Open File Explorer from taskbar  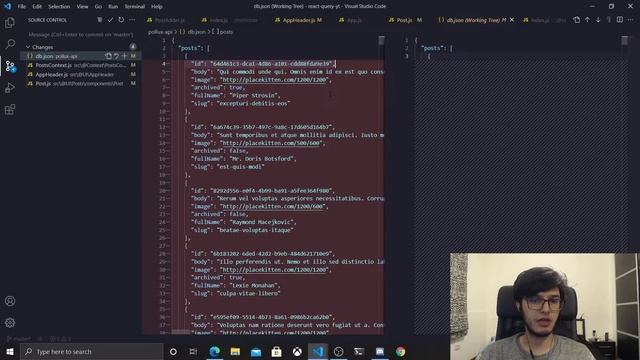[235, 351]
